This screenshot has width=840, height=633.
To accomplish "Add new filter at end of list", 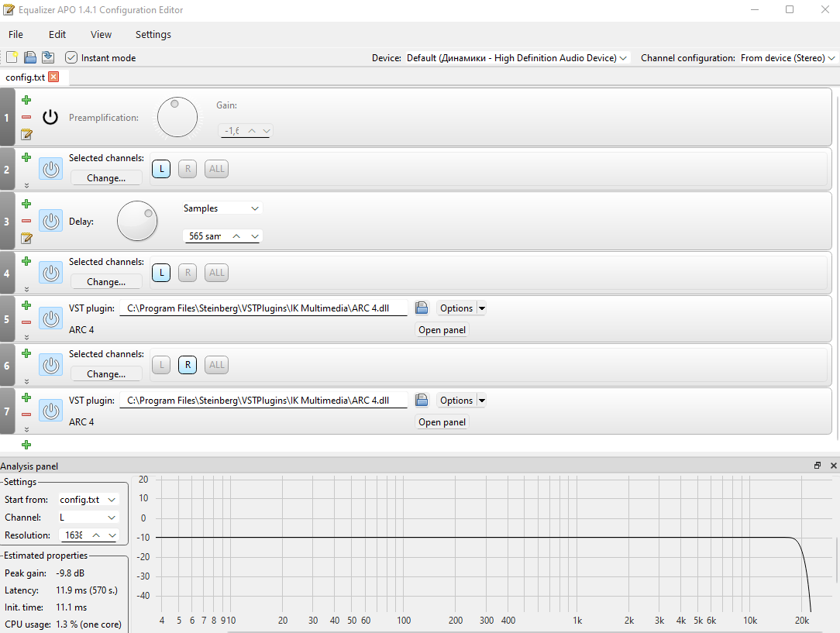I will [x=26, y=445].
